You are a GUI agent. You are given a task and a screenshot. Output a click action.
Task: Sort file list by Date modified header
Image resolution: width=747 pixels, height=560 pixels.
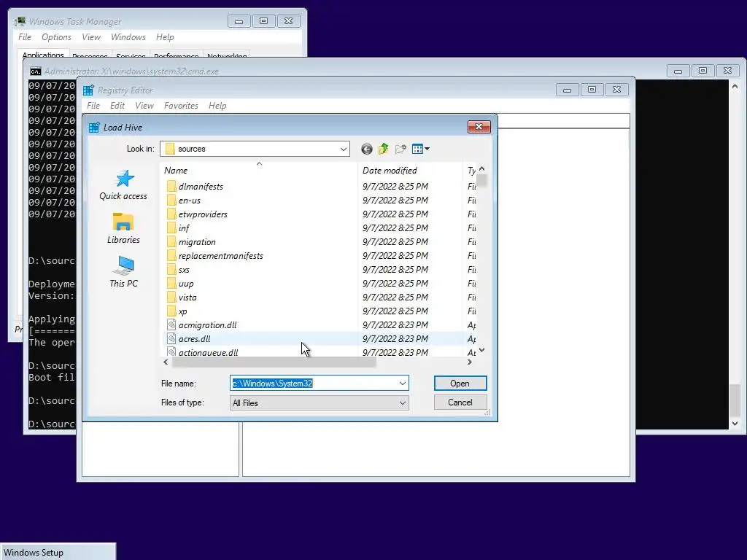tap(410, 171)
